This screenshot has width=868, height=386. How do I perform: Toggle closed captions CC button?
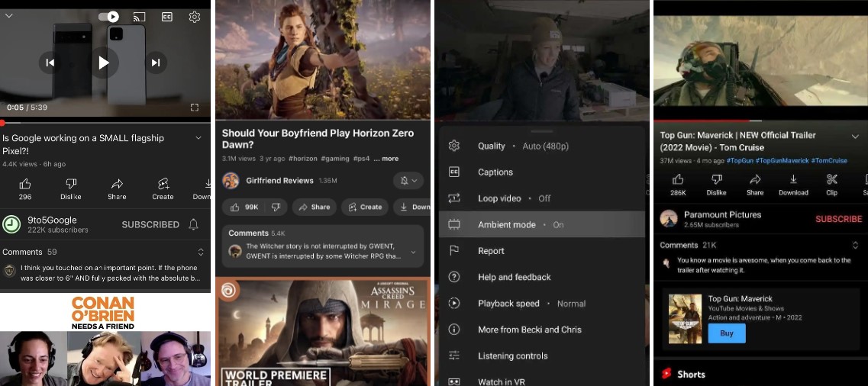tap(166, 16)
